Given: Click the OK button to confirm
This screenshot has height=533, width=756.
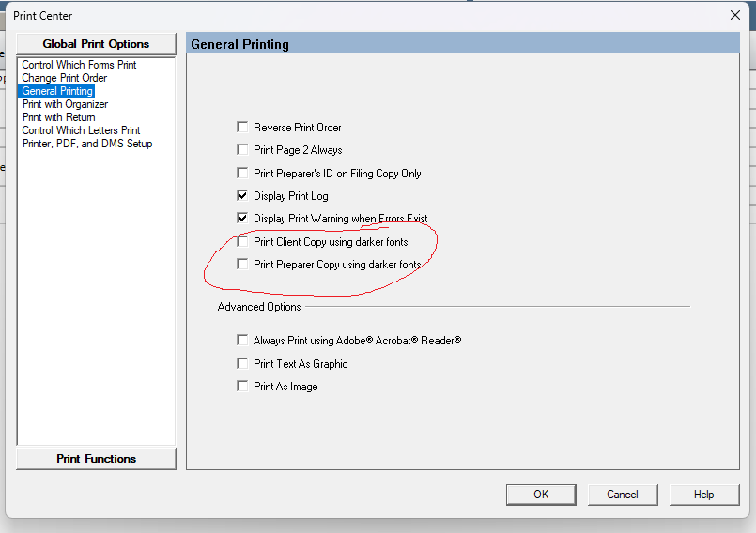Looking at the screenshot, I should click(x=541, y=495).
